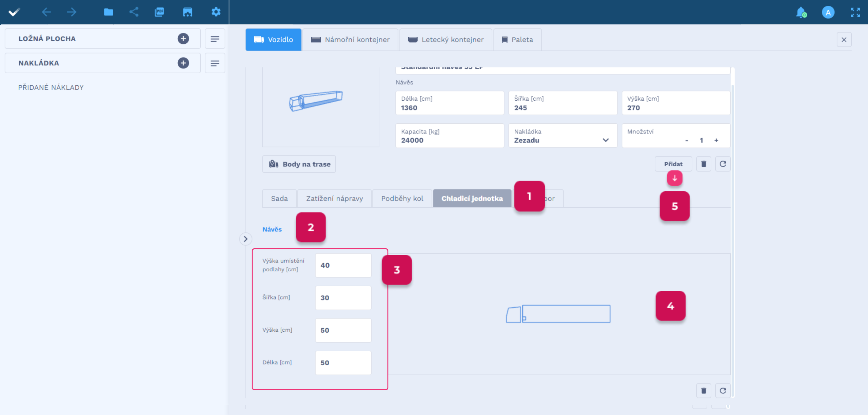Image resolution: width=868 pixels, height=415 pixels.
Task: Delete vehicle with trash icon beside Přidat
Action: click(704, 164)
